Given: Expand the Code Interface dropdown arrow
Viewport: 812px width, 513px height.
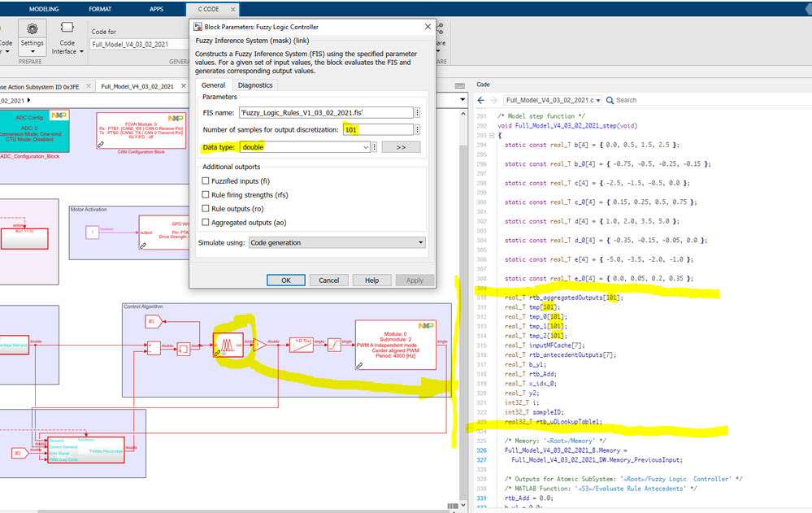Looking at the screenshot, I should tap(81, 51).
